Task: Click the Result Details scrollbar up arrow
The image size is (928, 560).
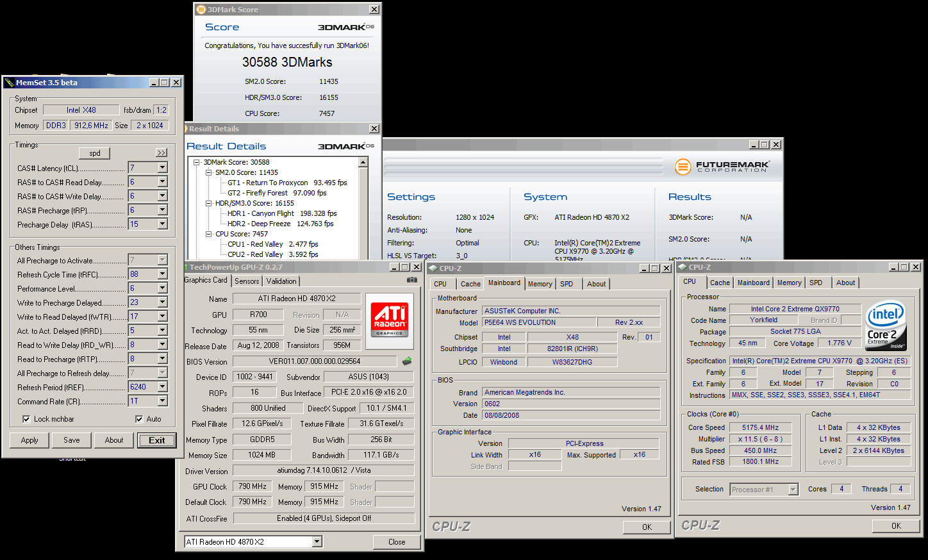Action: (363, 163)
